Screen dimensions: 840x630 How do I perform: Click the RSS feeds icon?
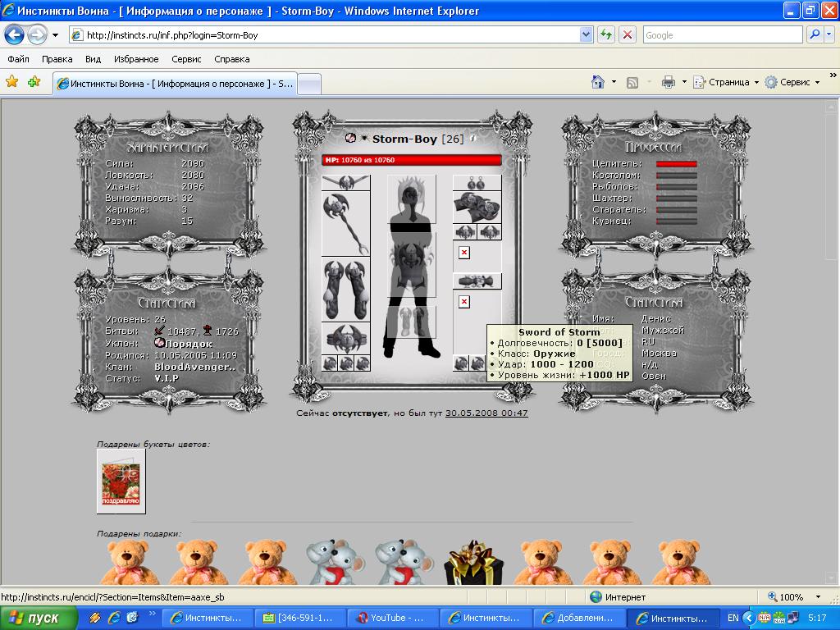pyautogui.click(x=632, y=83)
